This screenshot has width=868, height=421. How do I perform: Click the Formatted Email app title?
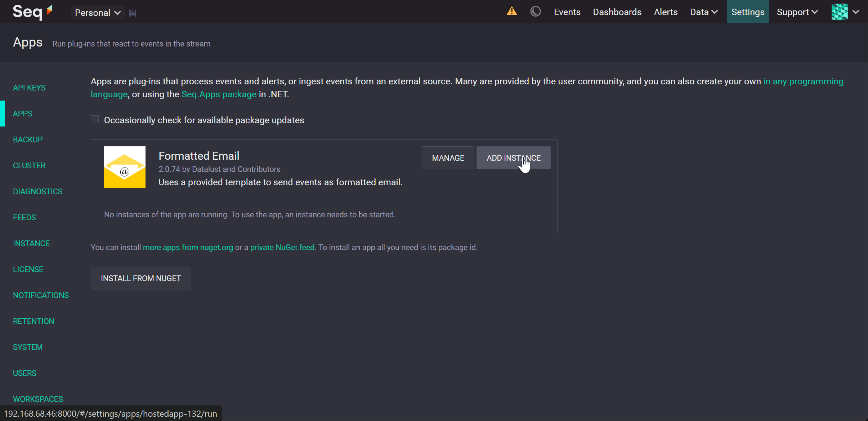click(199, 156)
